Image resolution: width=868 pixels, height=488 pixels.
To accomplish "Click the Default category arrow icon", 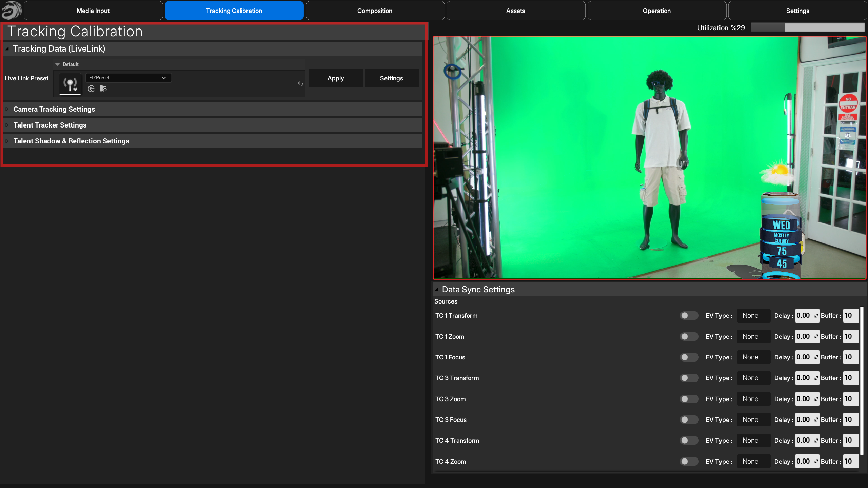I will [57, 64].
